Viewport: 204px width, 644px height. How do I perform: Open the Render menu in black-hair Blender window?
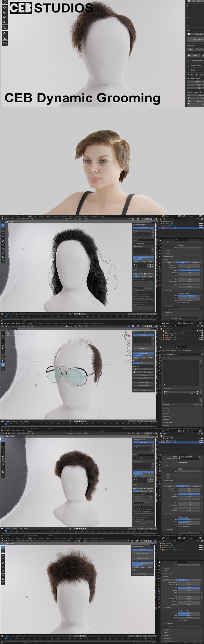[x=12, y=216]
